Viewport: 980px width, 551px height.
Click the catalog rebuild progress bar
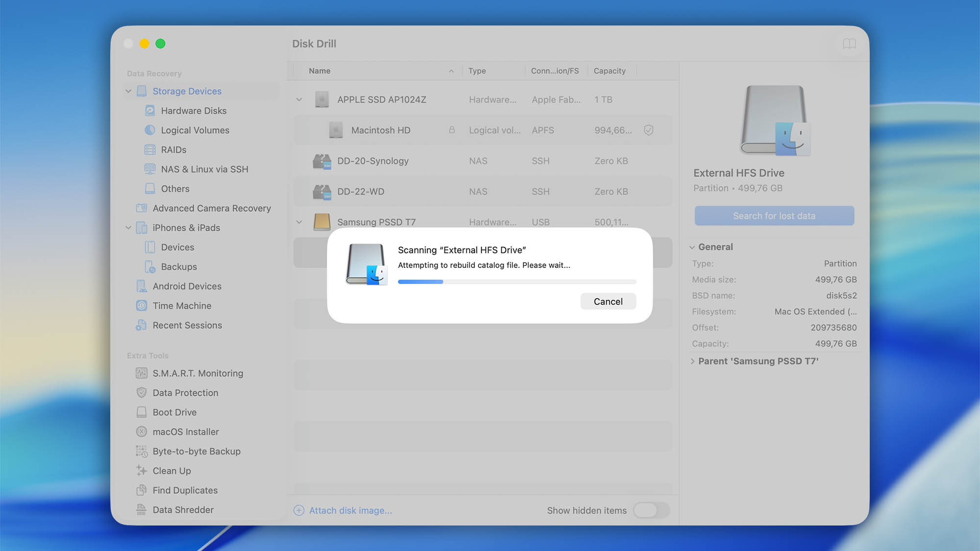pyautogui.click(x=516, y=282)
